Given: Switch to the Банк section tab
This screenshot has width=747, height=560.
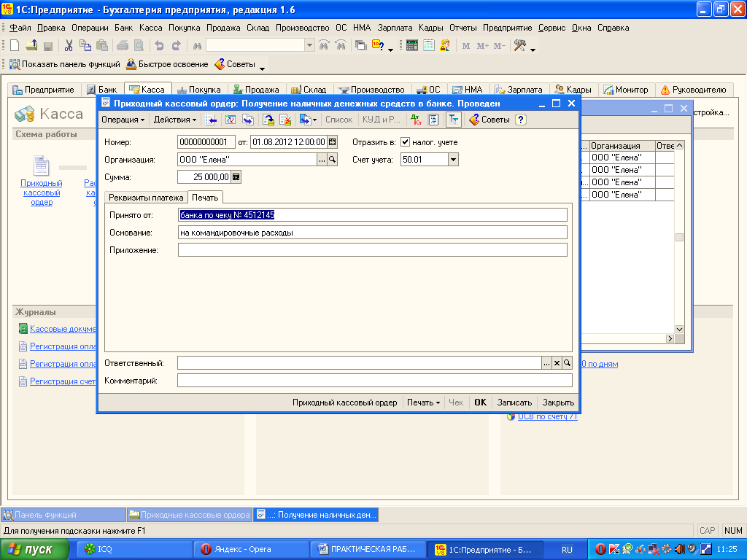Looking at the screenshot, I should (102, 90).
